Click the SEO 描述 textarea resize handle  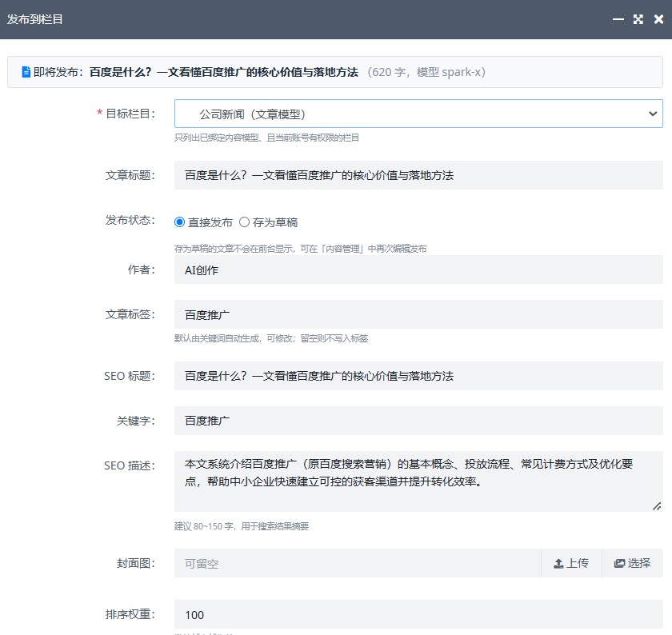657,506
